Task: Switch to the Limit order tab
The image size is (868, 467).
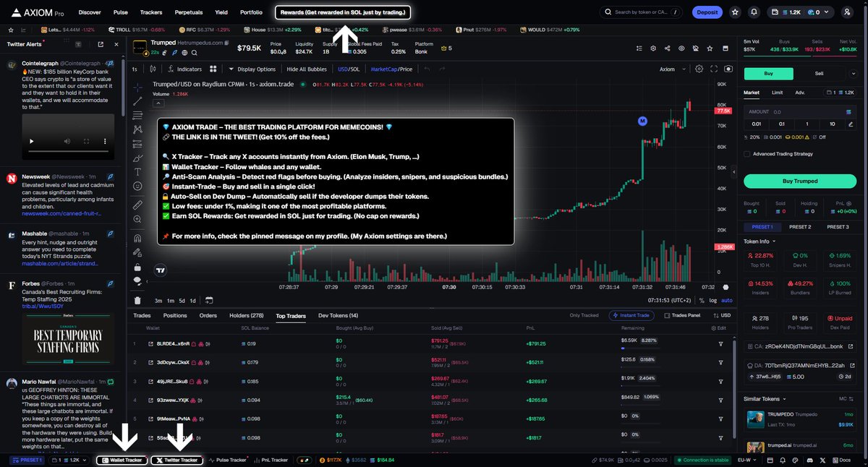Action: 777,92
